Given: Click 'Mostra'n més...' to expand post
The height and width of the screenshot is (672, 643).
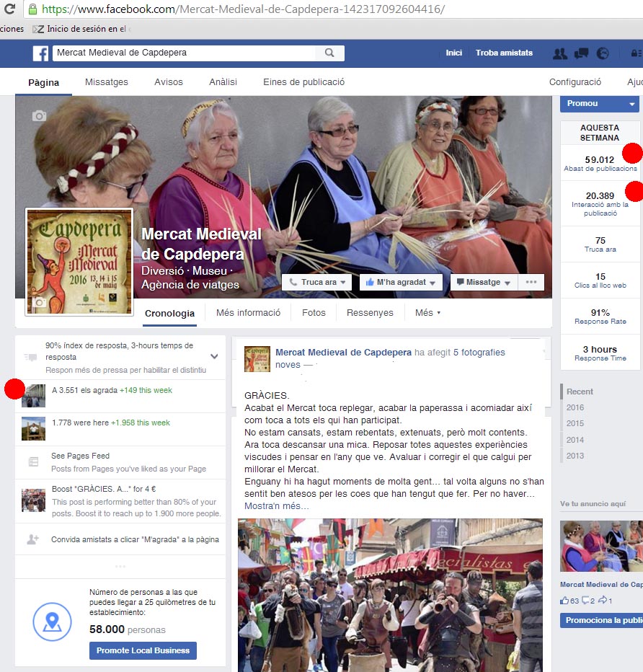Looking at the screenshot, I should [x=277, y=506].
